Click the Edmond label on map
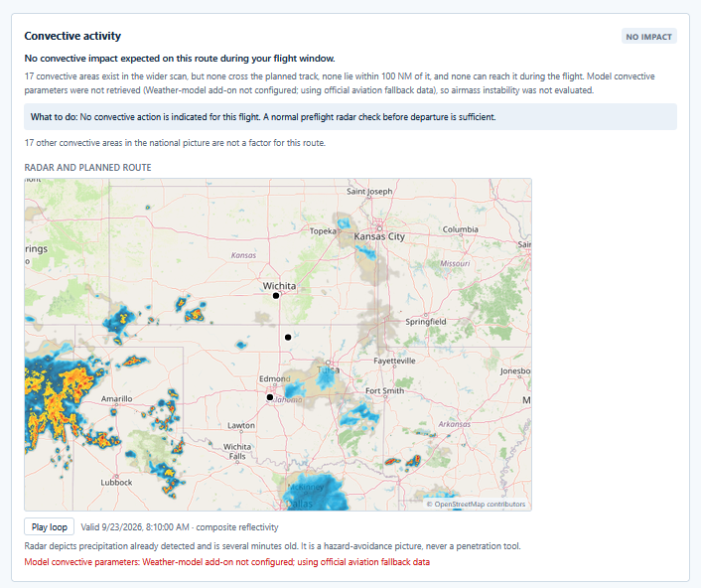The image size is (701, 588). point(274,378)
